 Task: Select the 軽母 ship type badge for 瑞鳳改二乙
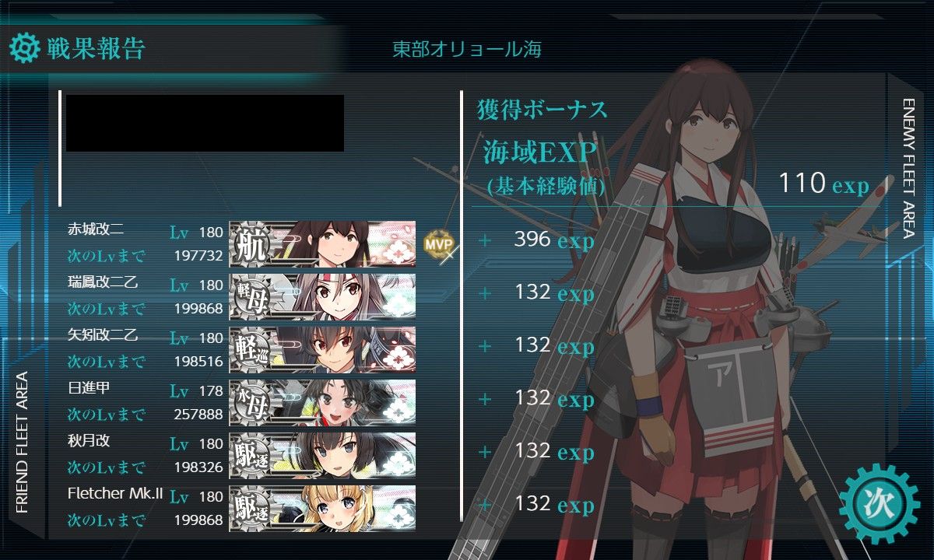coord(251,297)
